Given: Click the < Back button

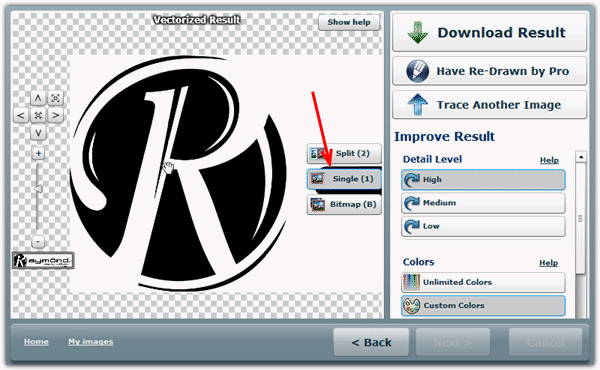Looking at the screenshot, I should tap(371, 342).
